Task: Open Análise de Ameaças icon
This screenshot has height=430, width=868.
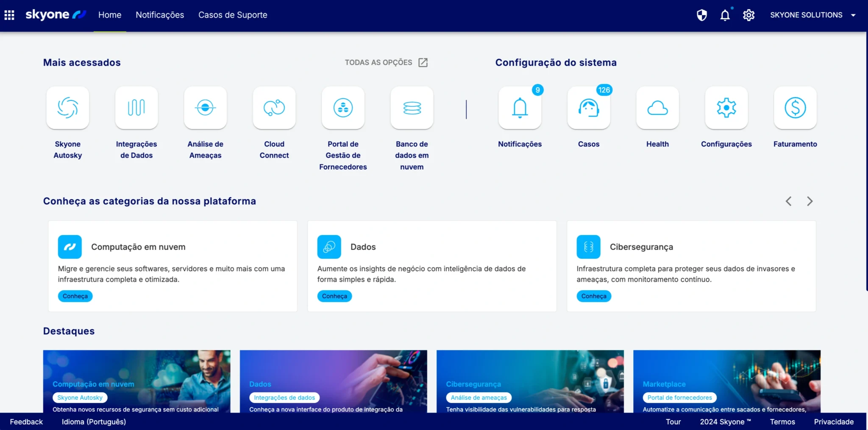Action: click(206, 108)
